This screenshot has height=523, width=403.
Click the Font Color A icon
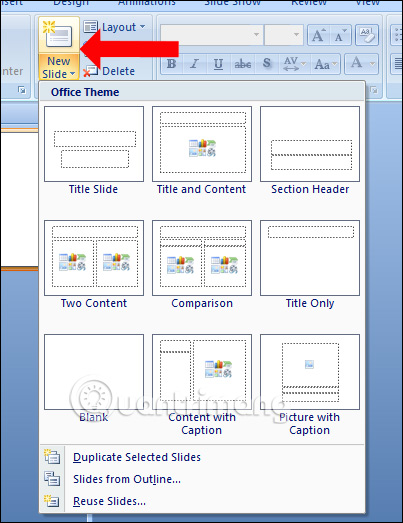356,63
